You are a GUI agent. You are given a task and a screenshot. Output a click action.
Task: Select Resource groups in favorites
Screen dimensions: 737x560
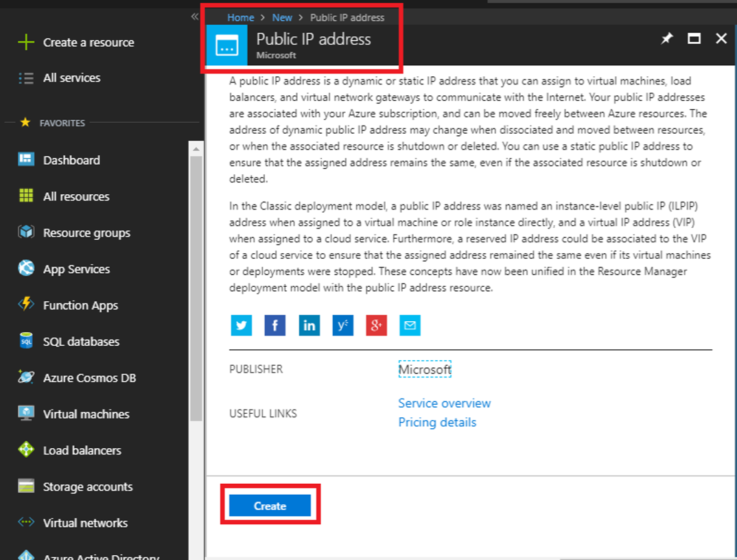click(87, 233)
